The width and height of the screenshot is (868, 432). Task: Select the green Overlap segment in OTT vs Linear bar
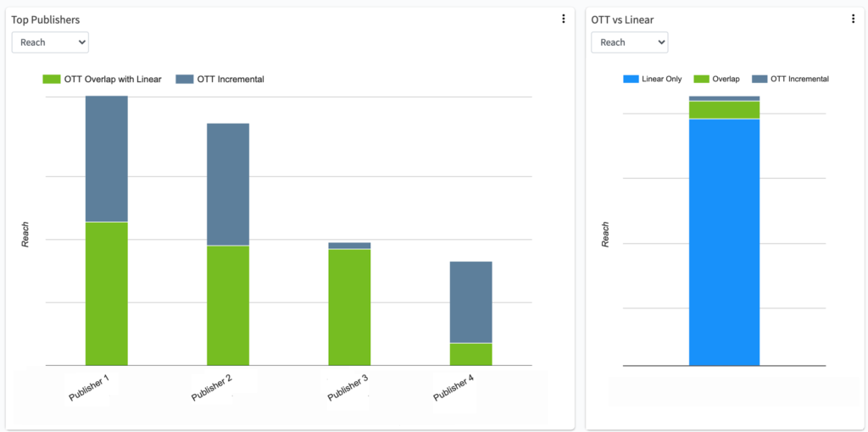click(724, 110)
